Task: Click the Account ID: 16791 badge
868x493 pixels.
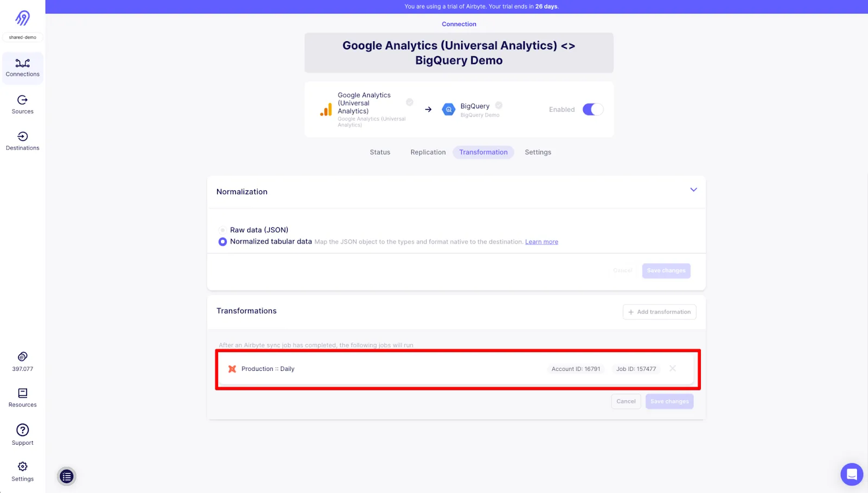Action: (576, 369)
